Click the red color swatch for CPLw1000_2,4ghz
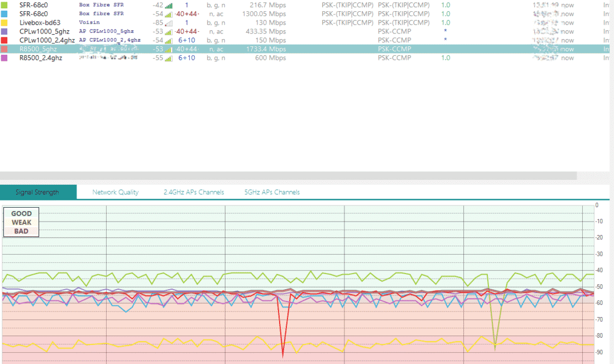 [x=4, y=40]
